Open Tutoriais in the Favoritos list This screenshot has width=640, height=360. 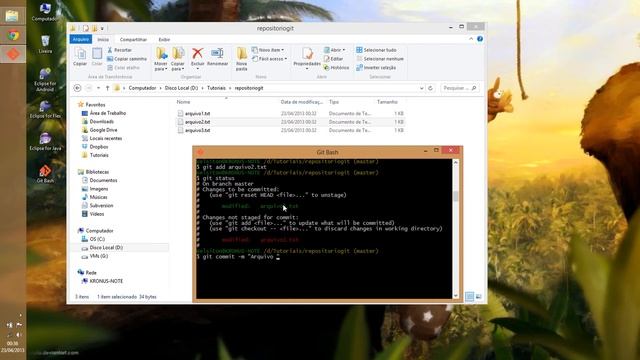pyautogui.click(x=99, y=155)
